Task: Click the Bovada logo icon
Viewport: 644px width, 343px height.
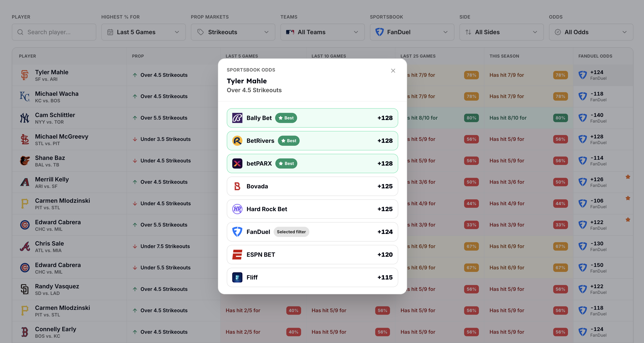Action: point(237,186)
